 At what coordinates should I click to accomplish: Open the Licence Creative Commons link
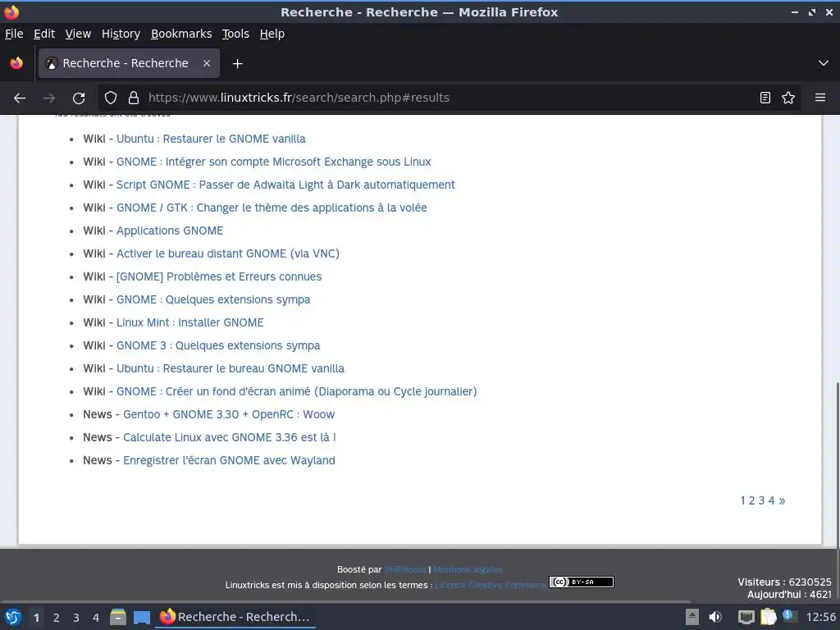pyautogui.click(x=491, y=585)
